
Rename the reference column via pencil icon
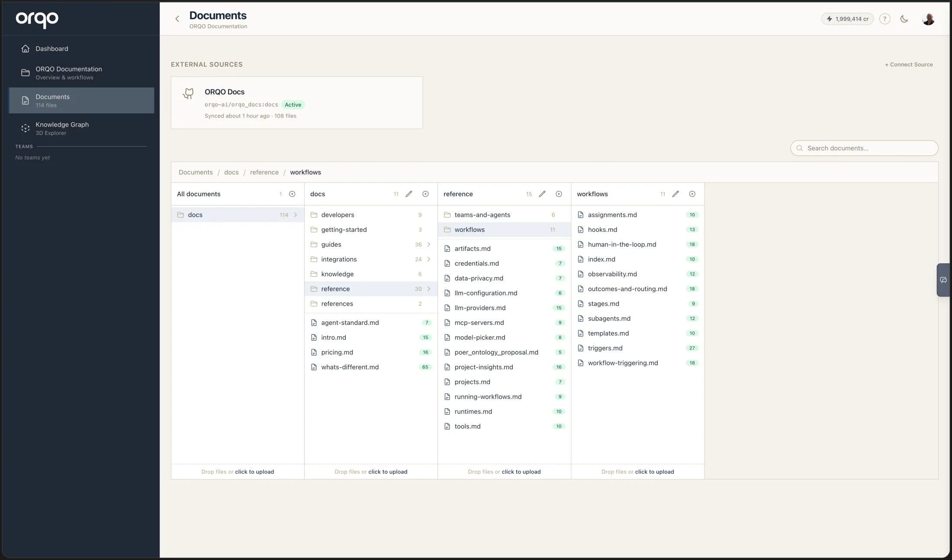pos(542,194)
